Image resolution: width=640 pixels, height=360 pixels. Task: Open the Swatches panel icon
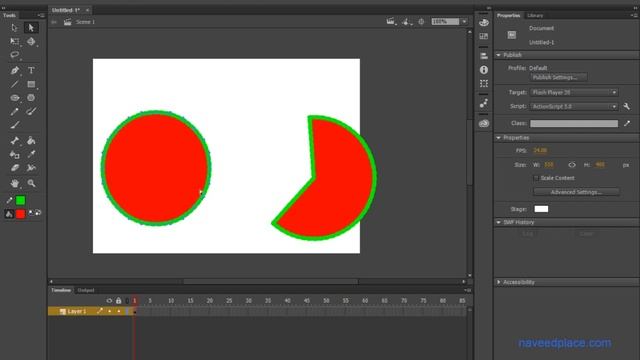(x=484, y=36)
